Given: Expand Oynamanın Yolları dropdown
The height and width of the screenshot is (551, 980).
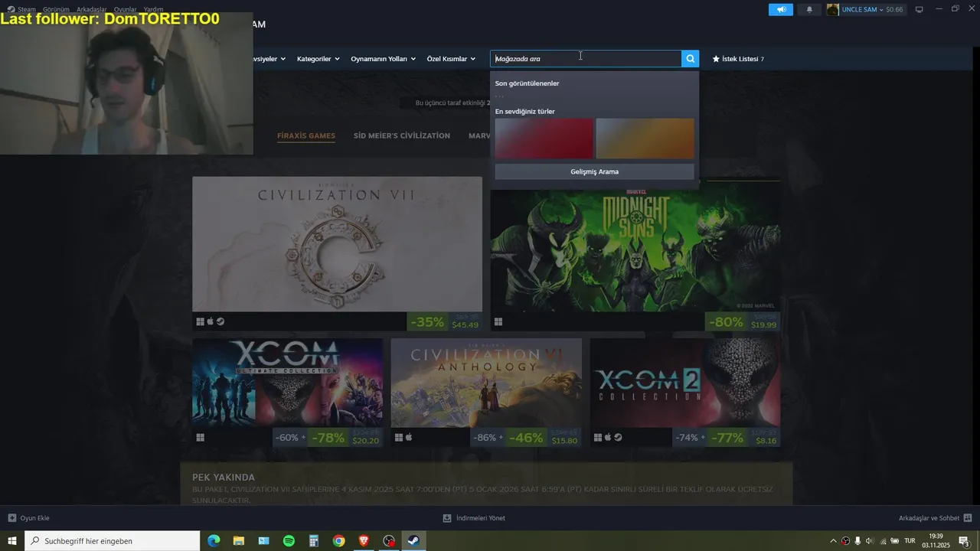Looking at the screenshot, I should coord(383,59).
